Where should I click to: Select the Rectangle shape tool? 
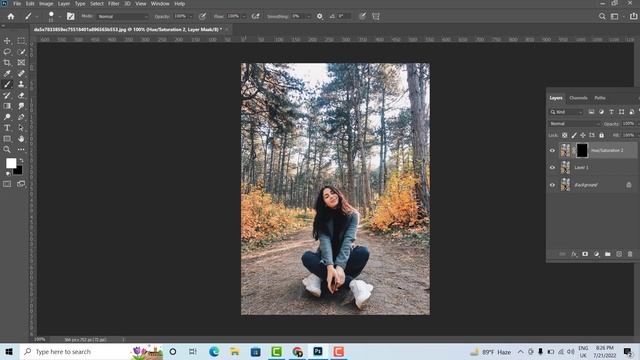click(x=7, y=139)
